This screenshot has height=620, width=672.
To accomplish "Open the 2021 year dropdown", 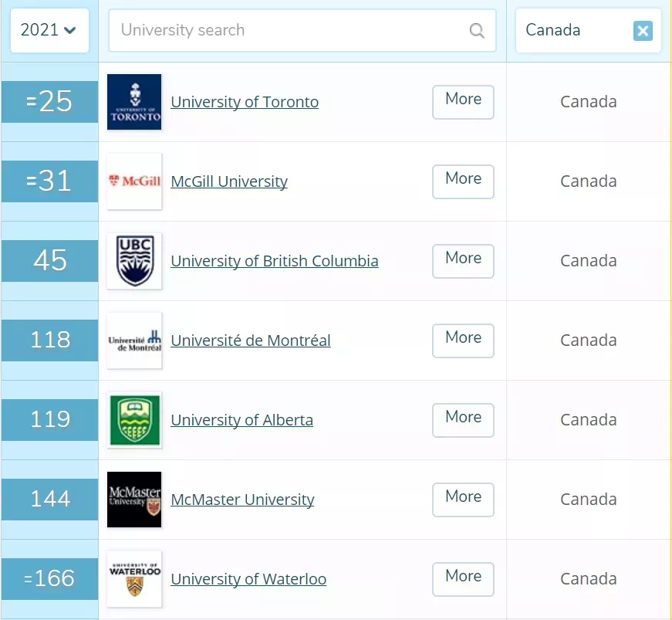I will click(49, 31).
